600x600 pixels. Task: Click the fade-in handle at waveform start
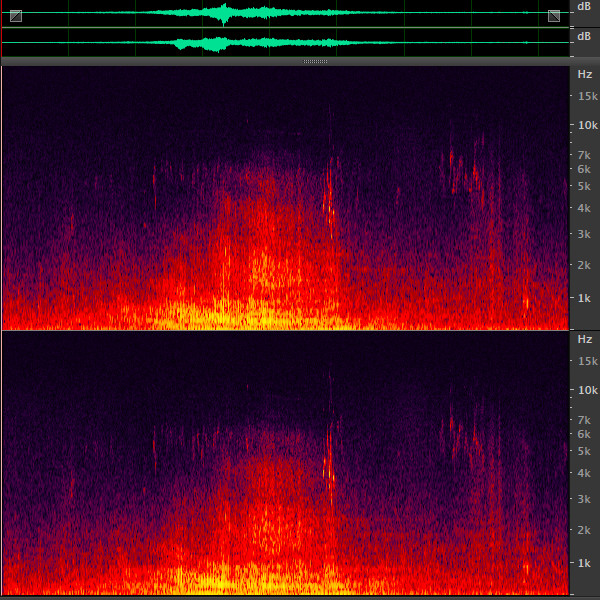pyautogui.click(x=16, y=16)
